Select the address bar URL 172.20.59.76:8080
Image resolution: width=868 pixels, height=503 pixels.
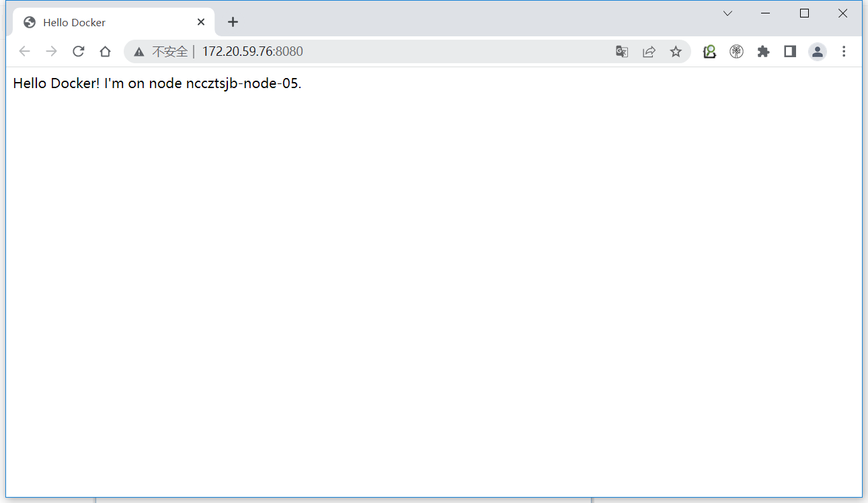pos(253,52)
